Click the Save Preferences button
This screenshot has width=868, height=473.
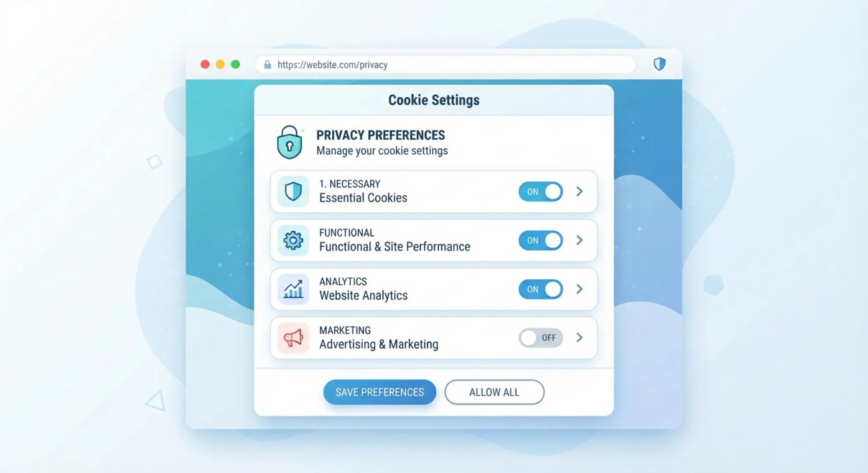pyautogui.click(x=380, y=392)
